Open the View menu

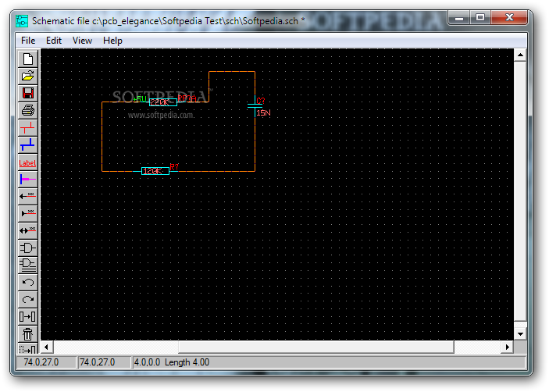[82, 41]
